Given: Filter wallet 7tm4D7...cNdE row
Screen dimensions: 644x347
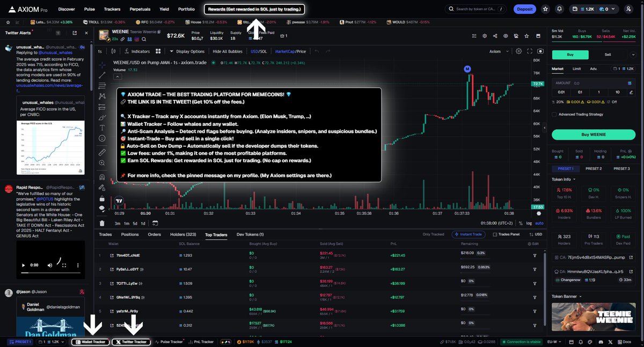Looking at the screenshot, I should tap(535, 255).
